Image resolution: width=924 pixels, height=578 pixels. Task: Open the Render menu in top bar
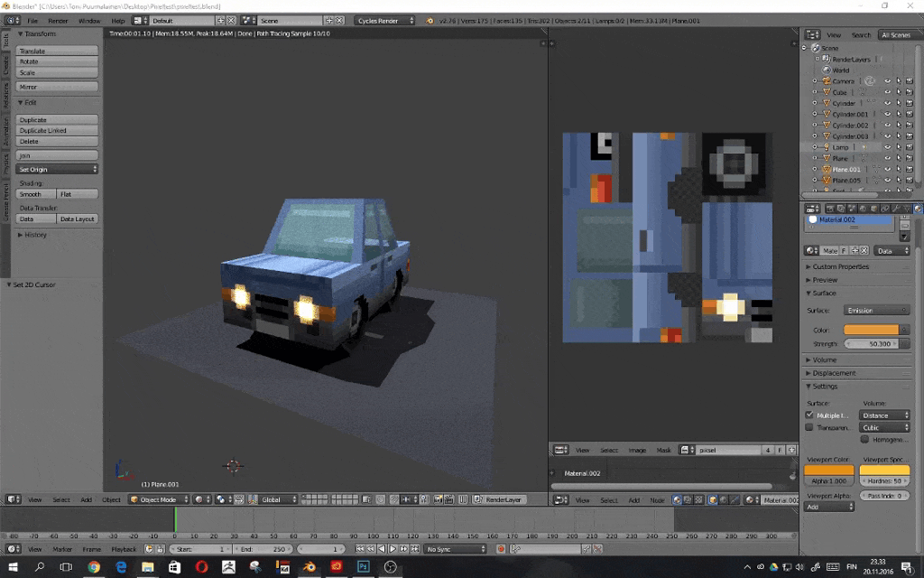tap(58, 20)
